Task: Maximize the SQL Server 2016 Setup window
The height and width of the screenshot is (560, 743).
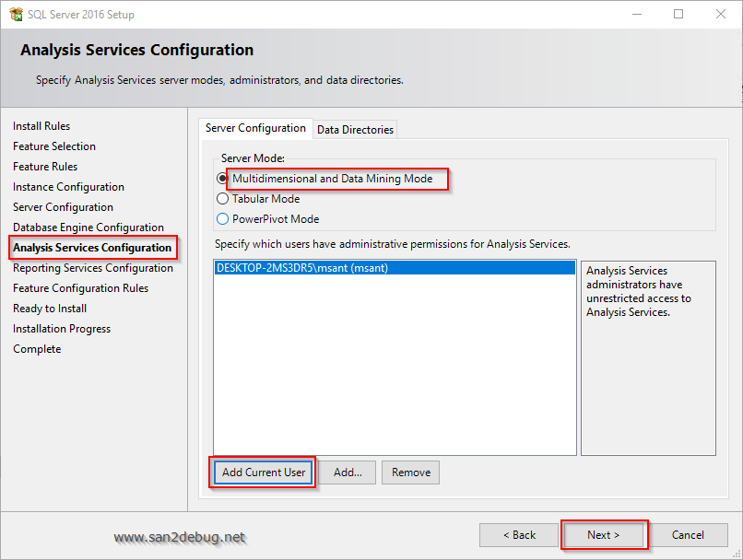Action: [678, 14]
